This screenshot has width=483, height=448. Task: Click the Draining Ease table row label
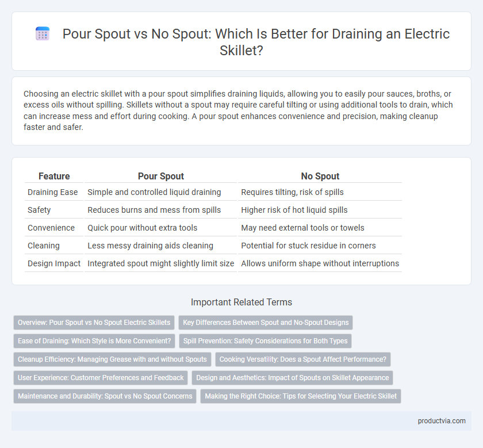[53, 192]
